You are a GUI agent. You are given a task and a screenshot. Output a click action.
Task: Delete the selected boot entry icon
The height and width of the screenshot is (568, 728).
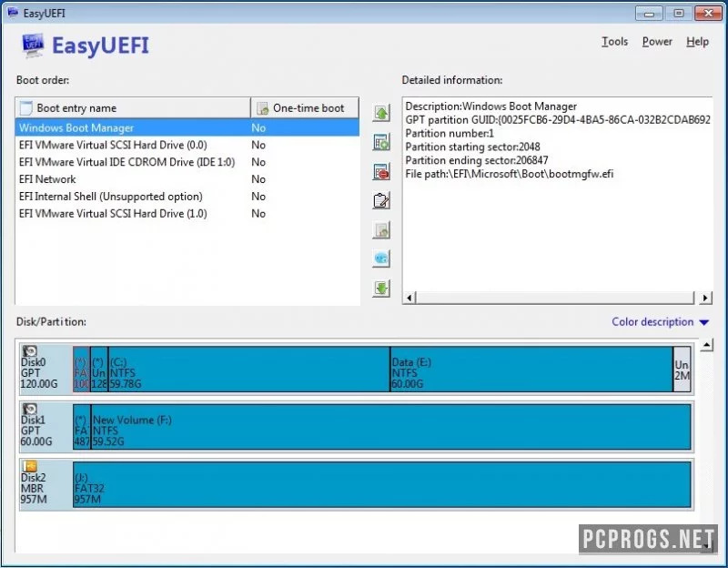381,172
